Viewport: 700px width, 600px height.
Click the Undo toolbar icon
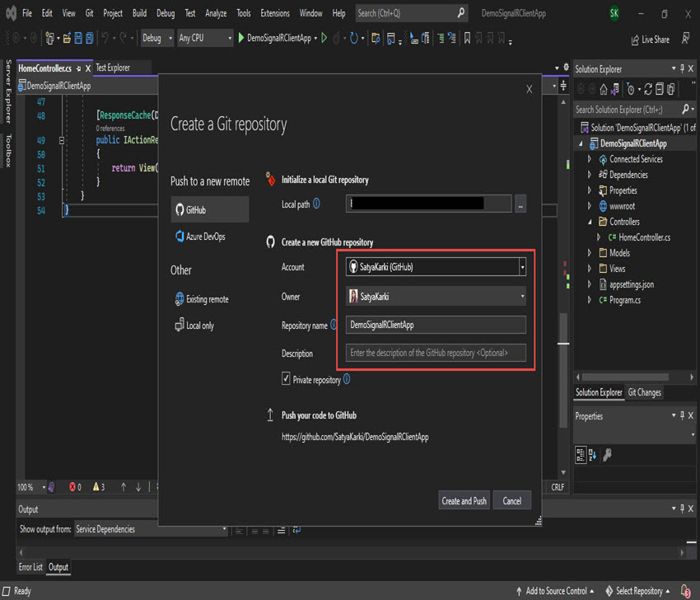tap(105, 38)
